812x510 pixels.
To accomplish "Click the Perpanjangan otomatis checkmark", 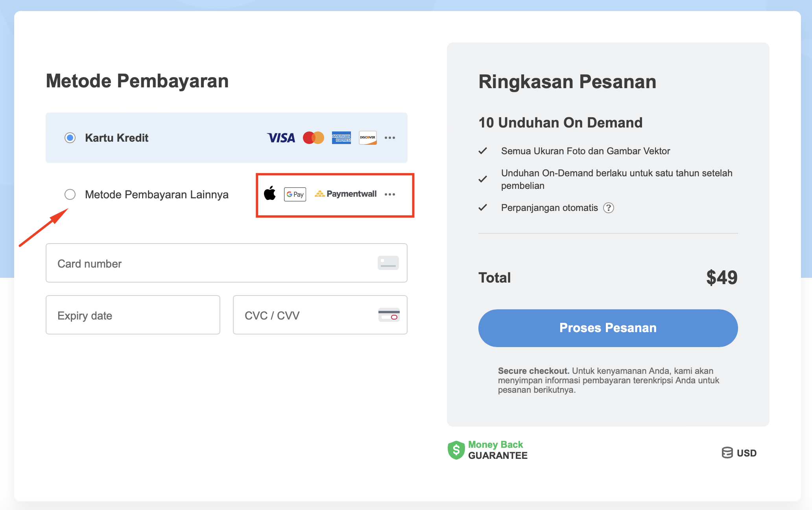I will (483, 207).
